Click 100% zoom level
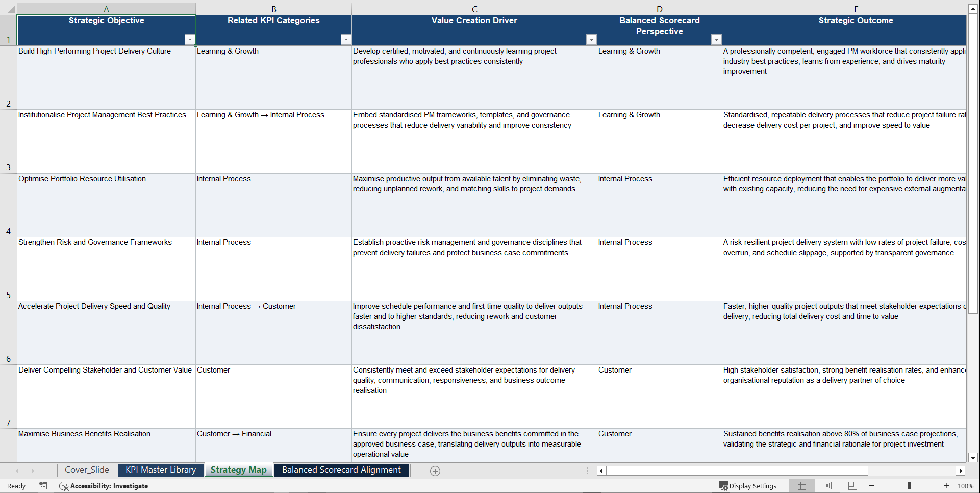The width and height of the screenshot is (980, 493). click(x=965, y=486)
